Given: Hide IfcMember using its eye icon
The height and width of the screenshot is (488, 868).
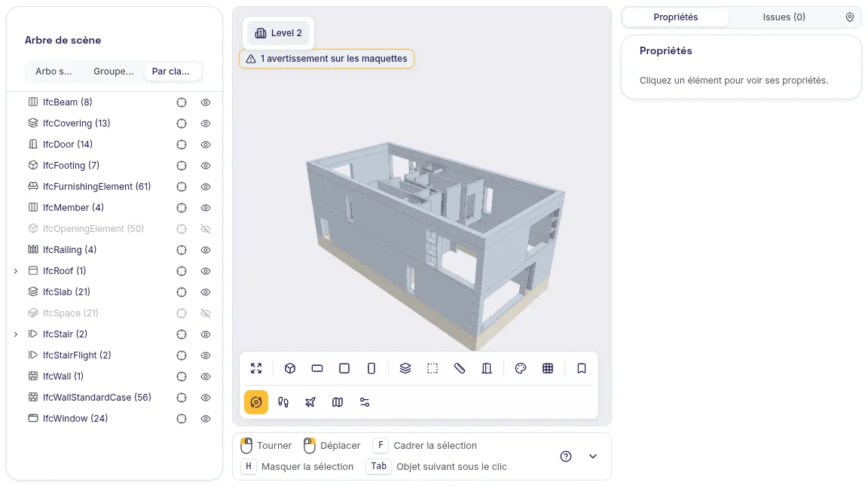Looking at the screenshot, I should (206, 208).
